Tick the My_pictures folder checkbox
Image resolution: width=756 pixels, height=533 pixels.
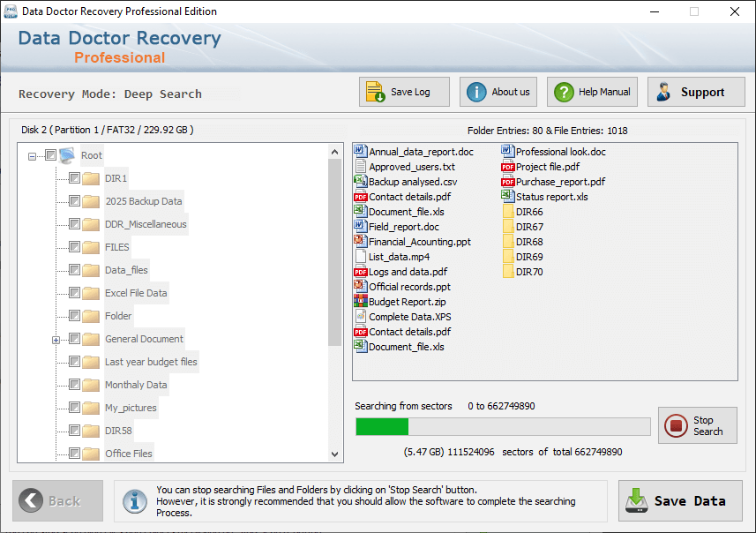[x=74, y=407]
